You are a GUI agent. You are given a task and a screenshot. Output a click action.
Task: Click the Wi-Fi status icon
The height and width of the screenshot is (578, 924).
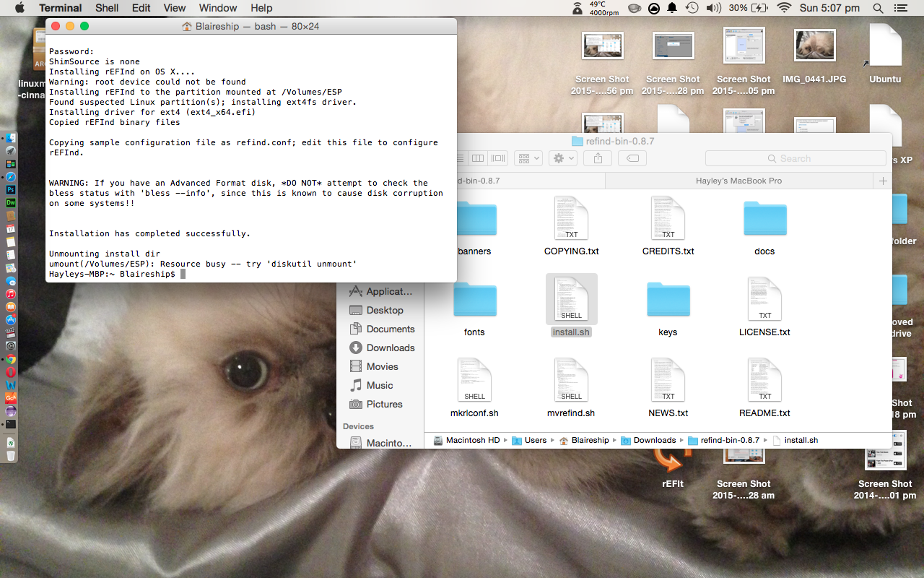[x=784, y=8]
